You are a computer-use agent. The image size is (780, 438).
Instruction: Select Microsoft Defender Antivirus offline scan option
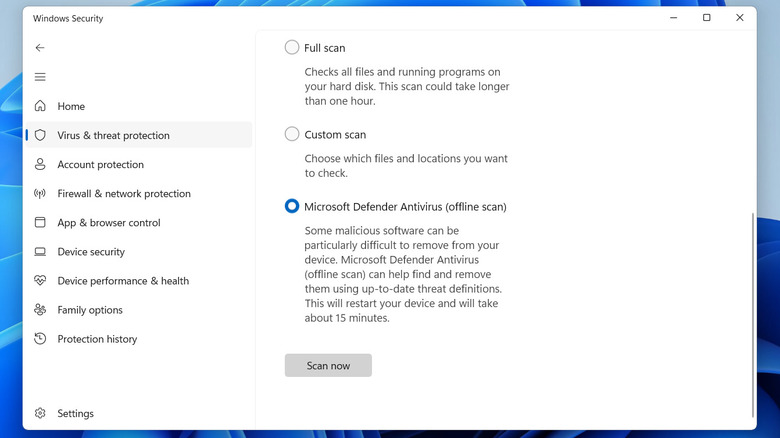[x=292, y=206]
